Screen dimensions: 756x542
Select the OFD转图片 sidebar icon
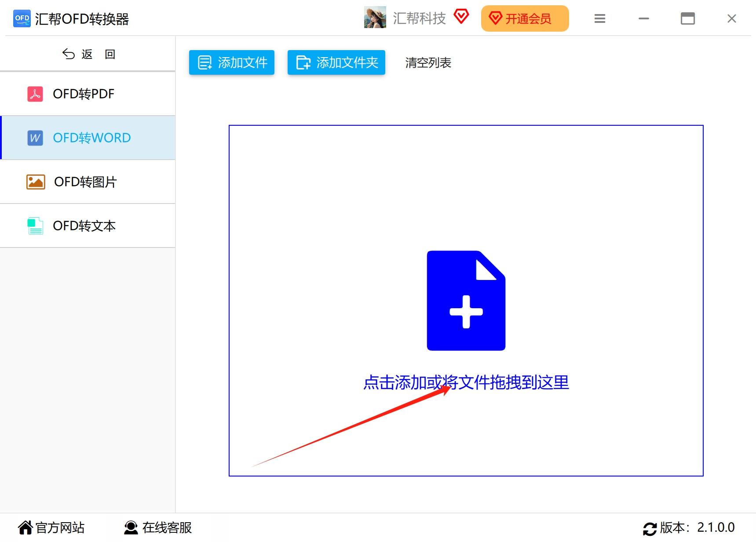[35, 182]
